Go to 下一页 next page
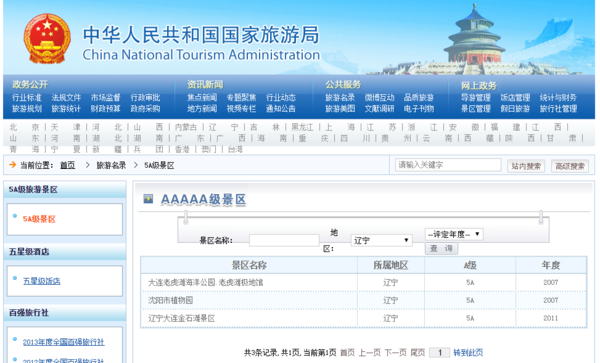 (x=395, y=352)
